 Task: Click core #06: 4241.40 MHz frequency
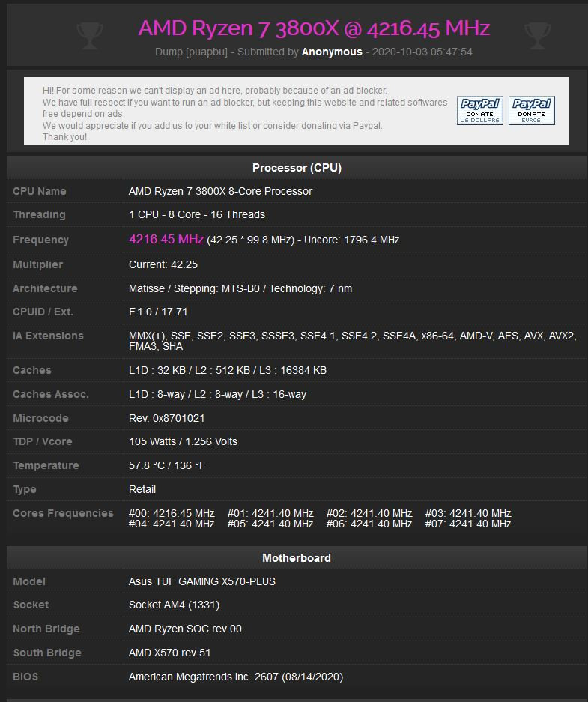coord(369,524)
